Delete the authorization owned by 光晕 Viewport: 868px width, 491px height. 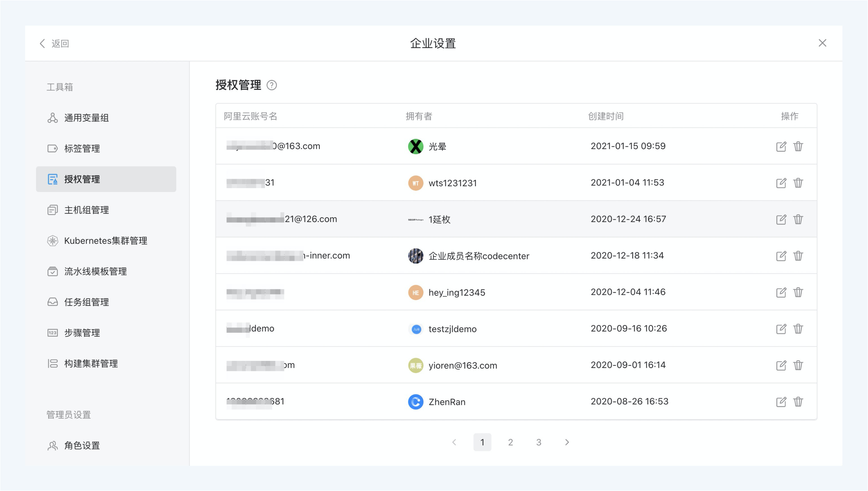coord(798,146)
